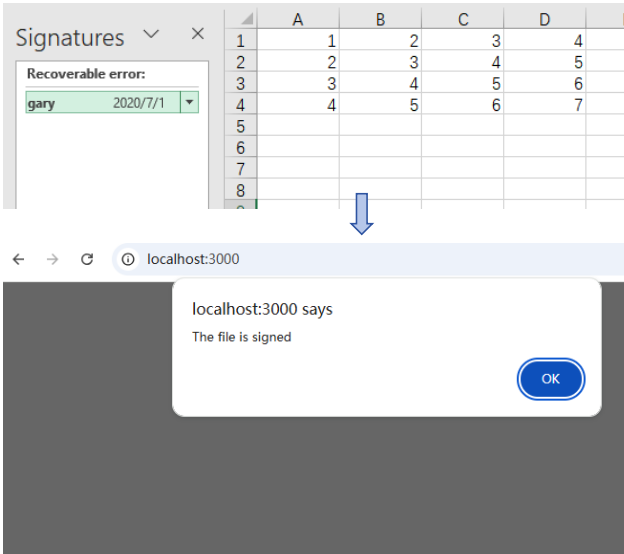Click cell A2 containing 2
Screen dimensions: 624x554
(x=298, y=62)
